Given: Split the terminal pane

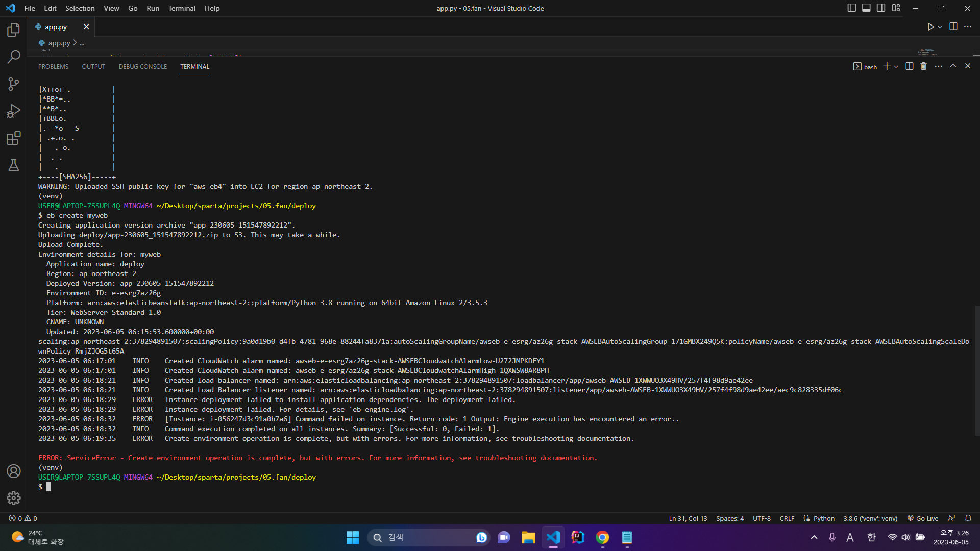Looking at the screenshot, I should [x=910, y=66].
